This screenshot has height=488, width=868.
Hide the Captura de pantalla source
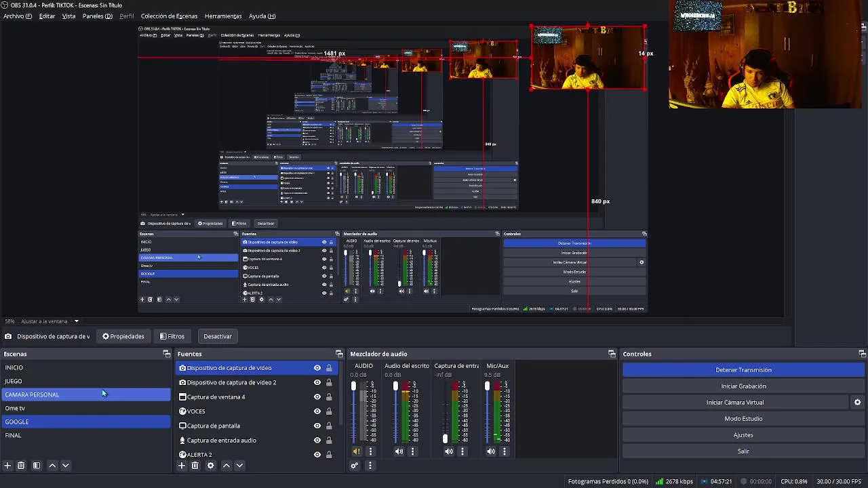[317, 426]
